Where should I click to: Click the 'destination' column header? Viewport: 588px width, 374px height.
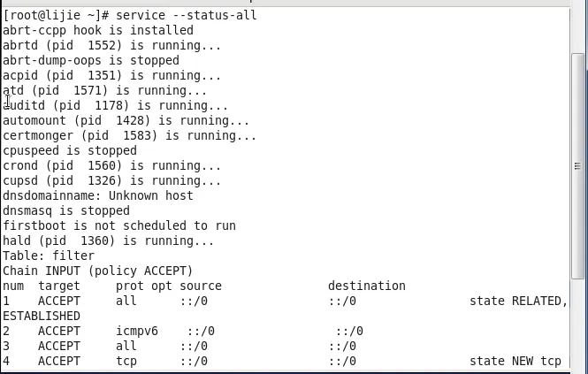pos(366,286)
